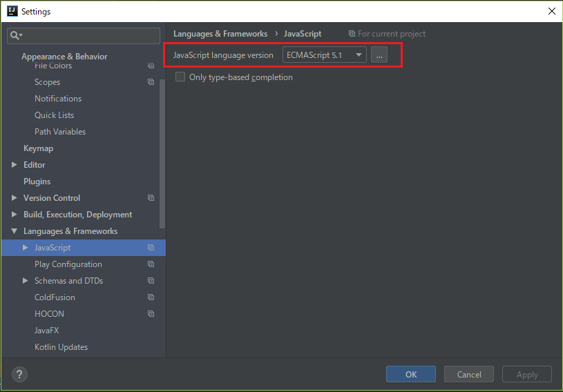Open the Keymap settings page
The width and height of the screenshot is (563, 392).
(39, 148)
